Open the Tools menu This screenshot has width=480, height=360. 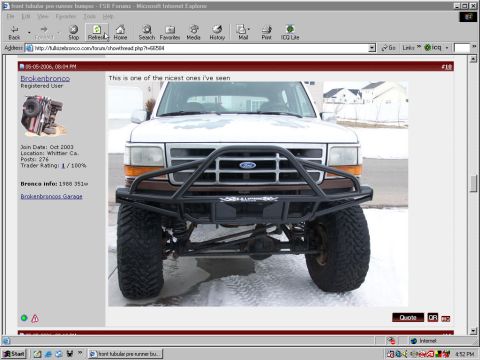89,16
